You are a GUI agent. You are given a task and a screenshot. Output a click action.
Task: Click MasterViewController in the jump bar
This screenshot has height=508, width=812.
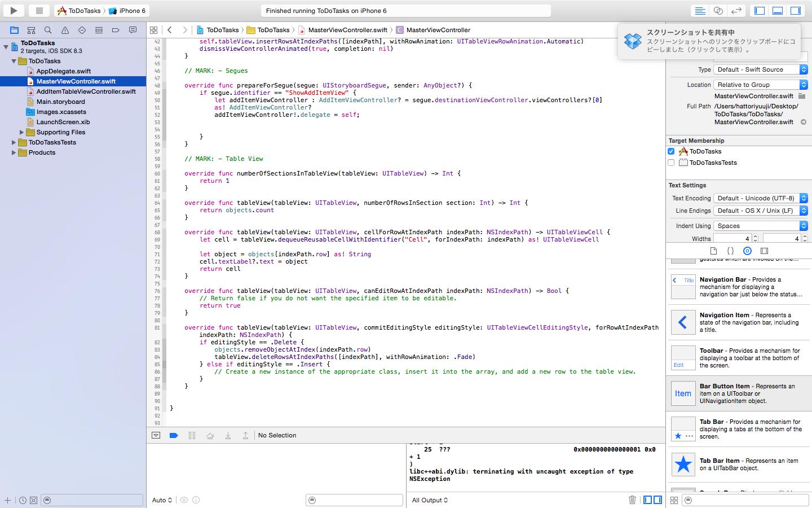[438, 30]
